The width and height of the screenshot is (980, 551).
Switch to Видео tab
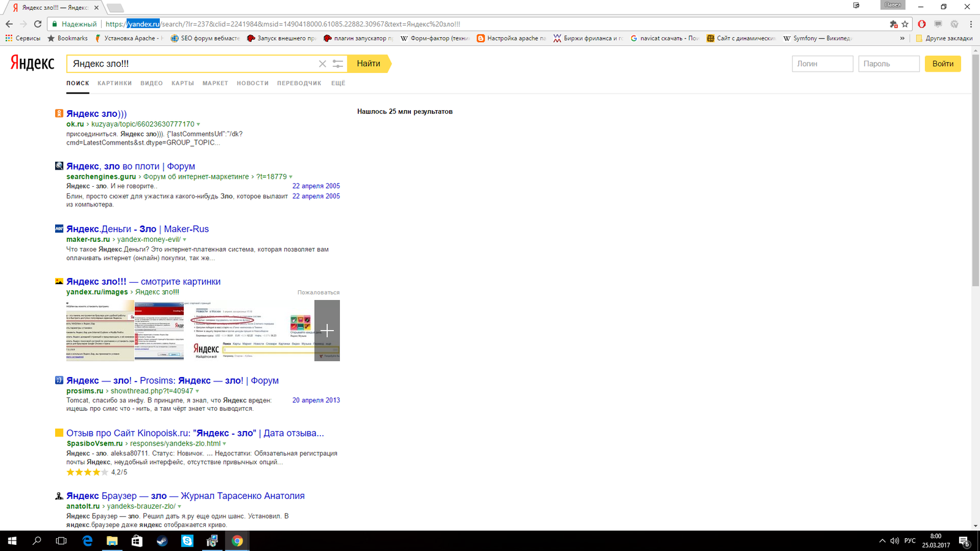(151, 83)
